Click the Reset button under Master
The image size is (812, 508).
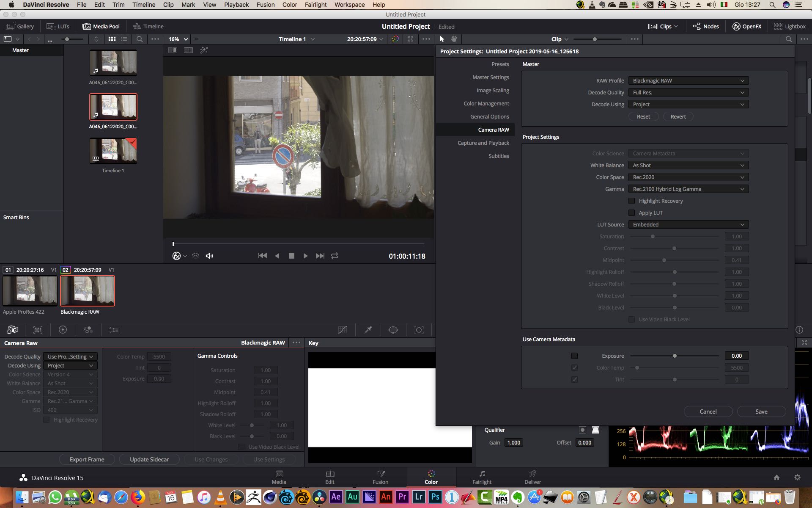click(x=643, y=116)
